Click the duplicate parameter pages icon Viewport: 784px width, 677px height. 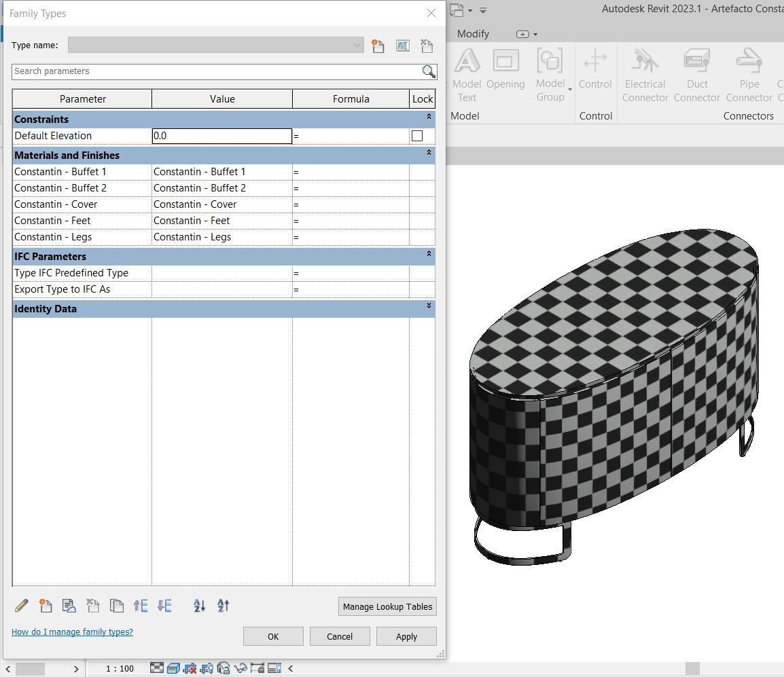(116, 606)
